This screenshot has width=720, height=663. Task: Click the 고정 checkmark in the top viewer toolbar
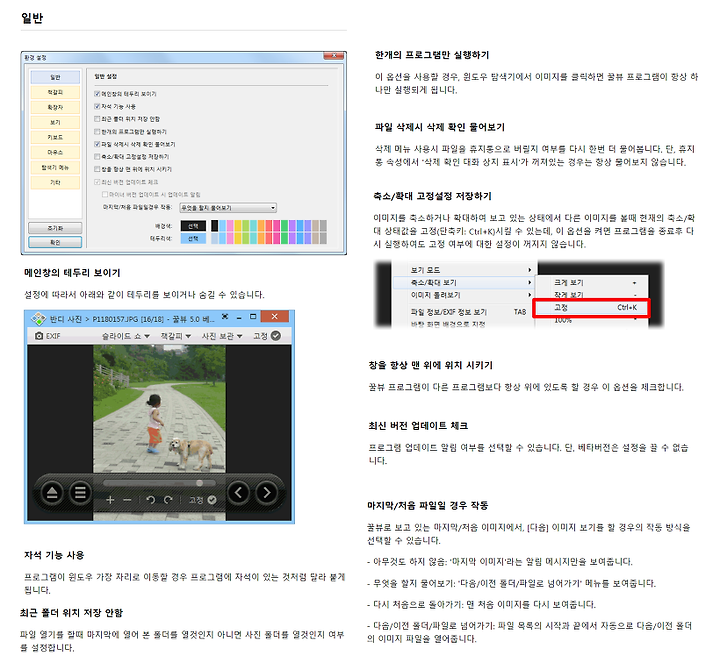(x=276, y=336)
